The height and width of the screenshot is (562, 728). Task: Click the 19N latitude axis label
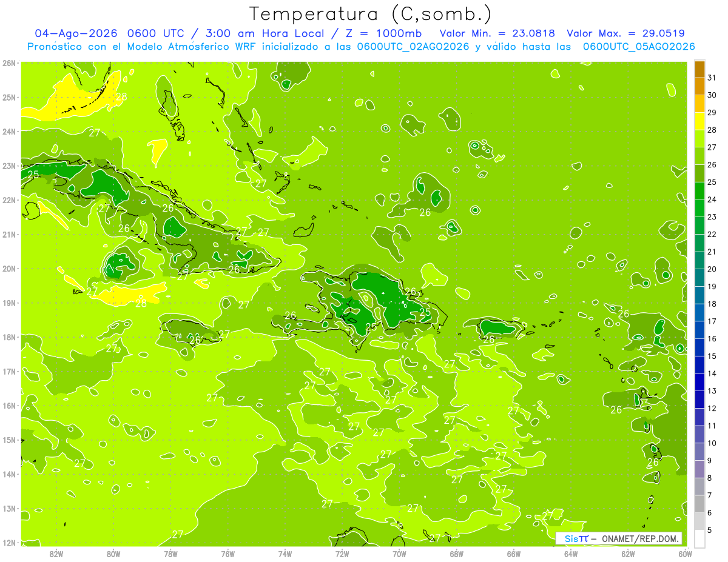tap(9, 303)
